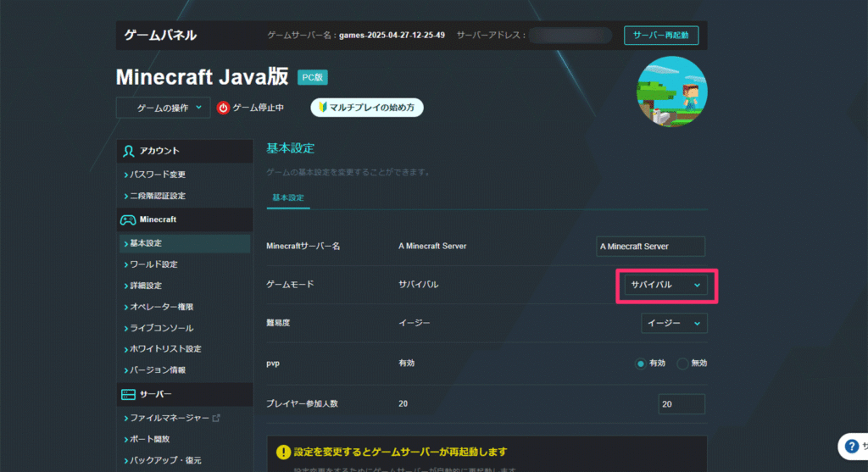Click the Minecraft gamepad icon in sidebar
Viewport: 868px width, 472px height.
[x=128, y=219]
